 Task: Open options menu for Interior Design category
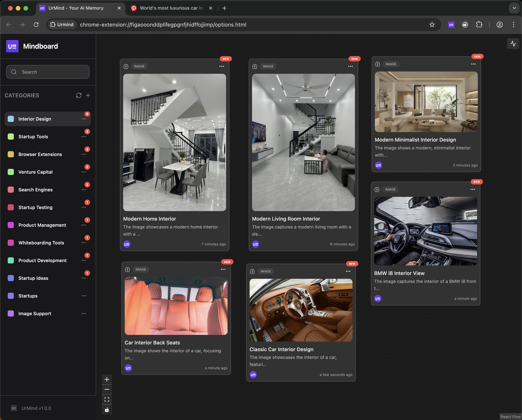tap(84, 119)
